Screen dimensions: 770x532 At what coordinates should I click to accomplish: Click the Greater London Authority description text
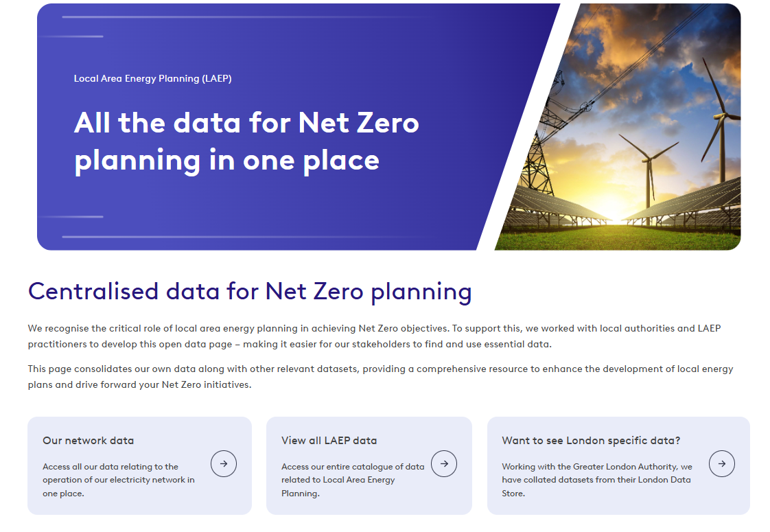point(597,480)
